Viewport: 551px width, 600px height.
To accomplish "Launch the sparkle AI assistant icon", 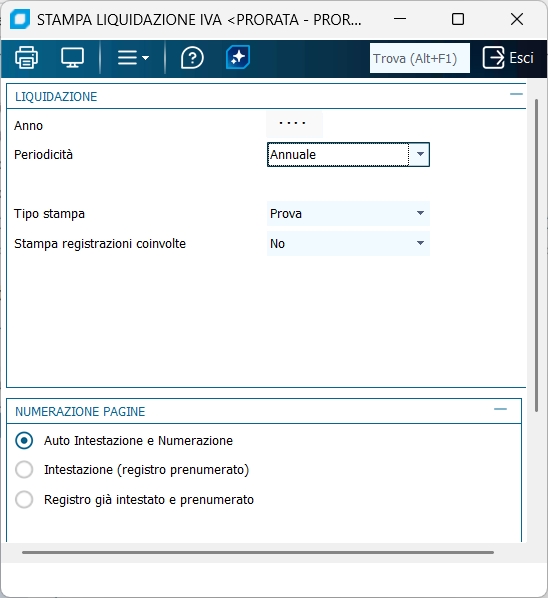I will coord(238,57).
